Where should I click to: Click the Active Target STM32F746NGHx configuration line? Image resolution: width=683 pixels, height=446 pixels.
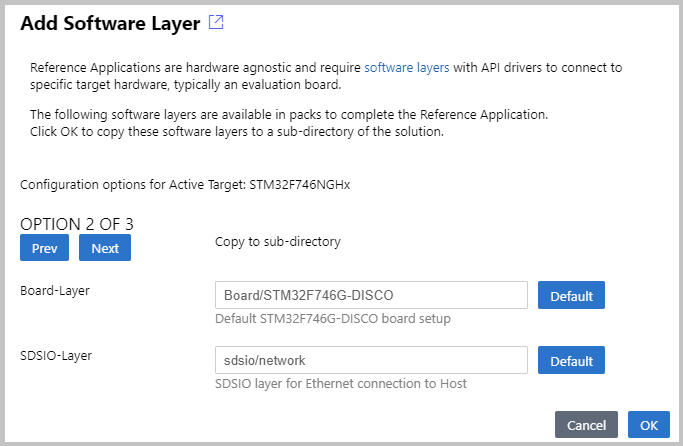(185, 185)
